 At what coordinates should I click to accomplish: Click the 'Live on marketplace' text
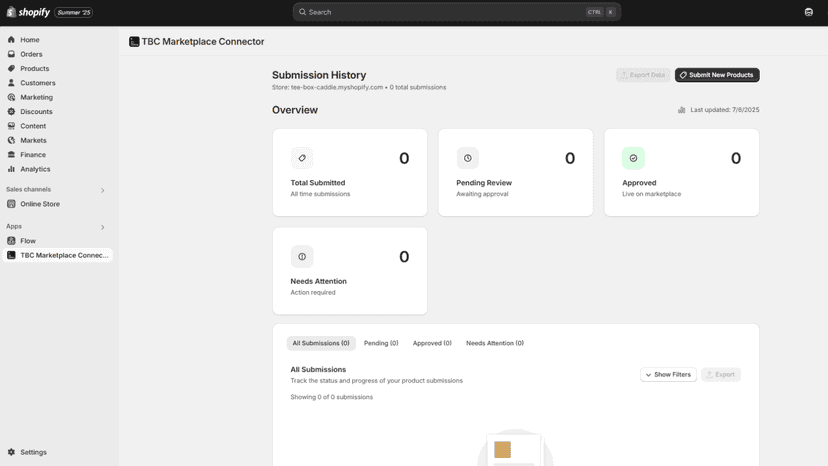[x=652, y=194]
